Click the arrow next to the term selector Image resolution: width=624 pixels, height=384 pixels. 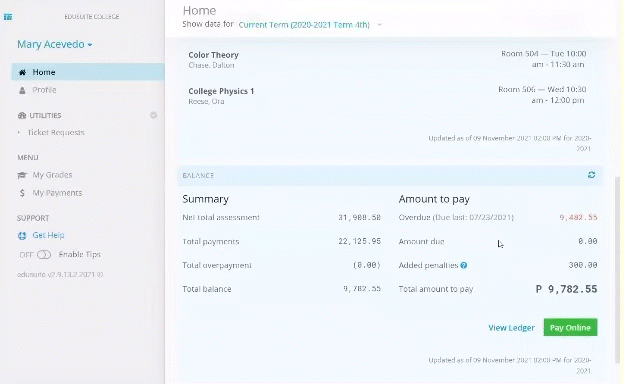380,25
